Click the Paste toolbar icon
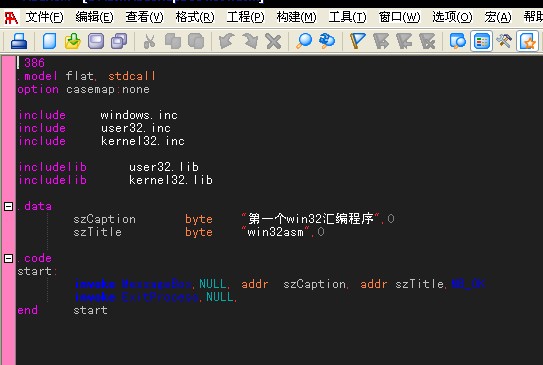The image size is (543, 365). [196, 41]
